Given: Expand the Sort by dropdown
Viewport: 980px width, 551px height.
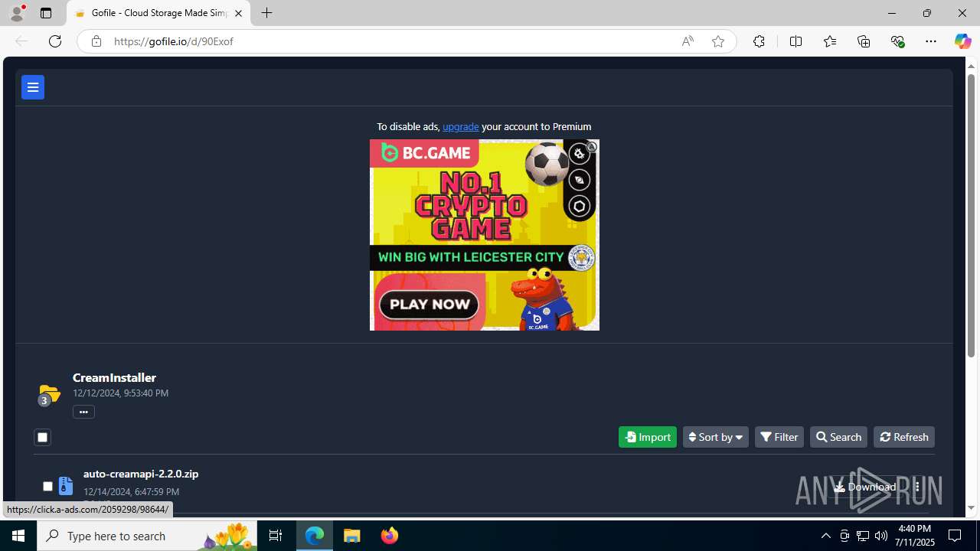Looking at the screenshot, I should 715,437.
